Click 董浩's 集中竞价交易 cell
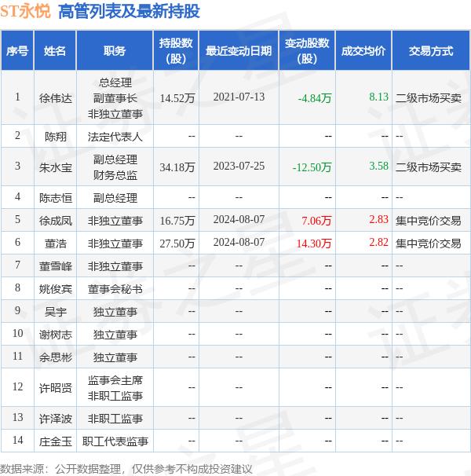The image size is (471, 476). point(428,243)
